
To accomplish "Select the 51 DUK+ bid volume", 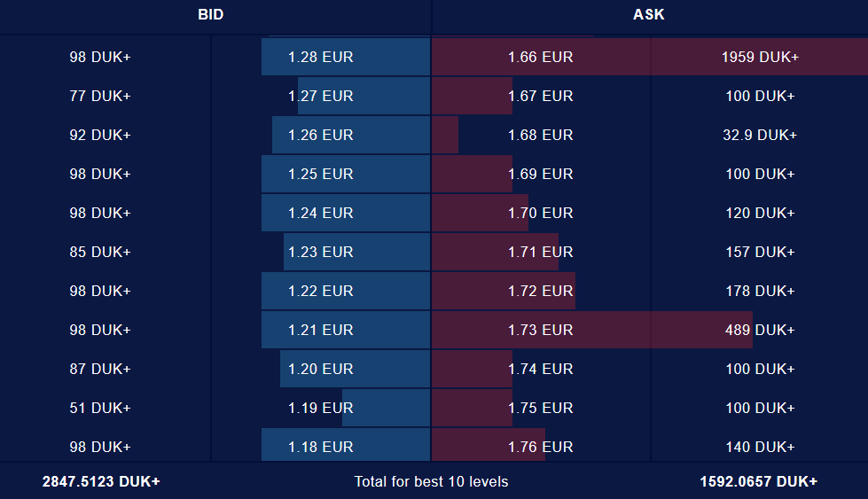I will point(100,408).
